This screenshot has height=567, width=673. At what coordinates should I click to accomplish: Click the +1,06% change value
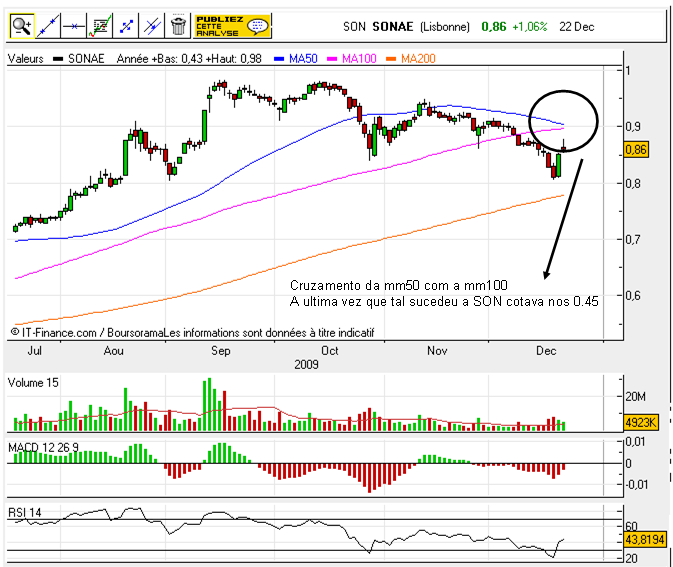530,27
